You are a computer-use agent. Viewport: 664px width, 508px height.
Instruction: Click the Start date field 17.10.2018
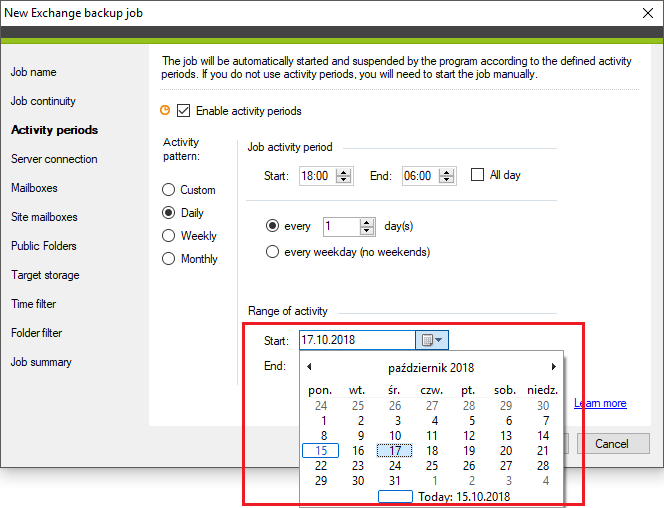pyautogui.click(x=357, y=340)
